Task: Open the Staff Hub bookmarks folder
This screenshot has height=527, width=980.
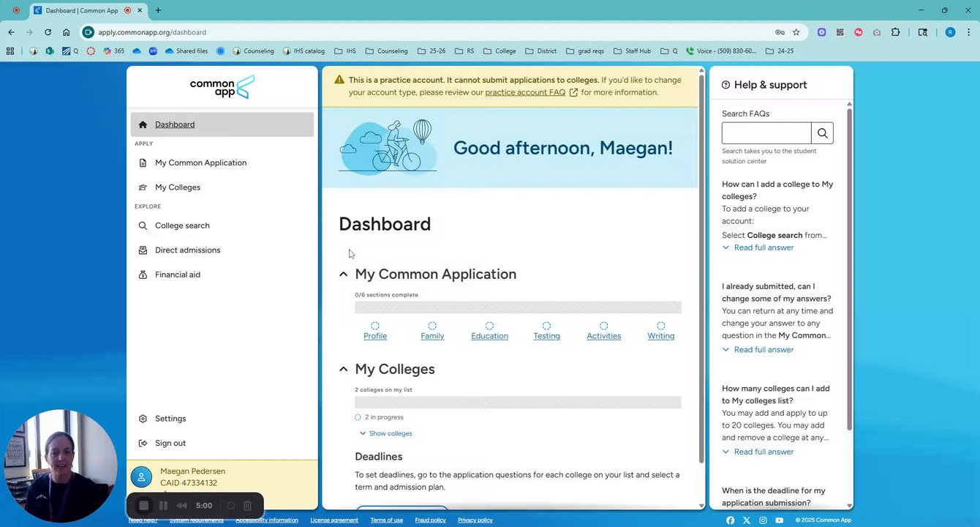Action: tap(632, 51)
